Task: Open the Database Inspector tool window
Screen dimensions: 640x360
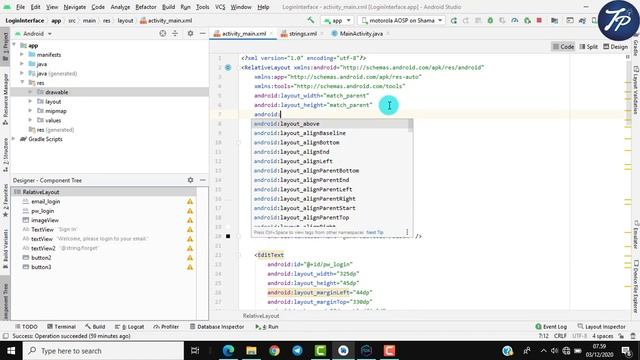Action: click(x=217, y=327)
